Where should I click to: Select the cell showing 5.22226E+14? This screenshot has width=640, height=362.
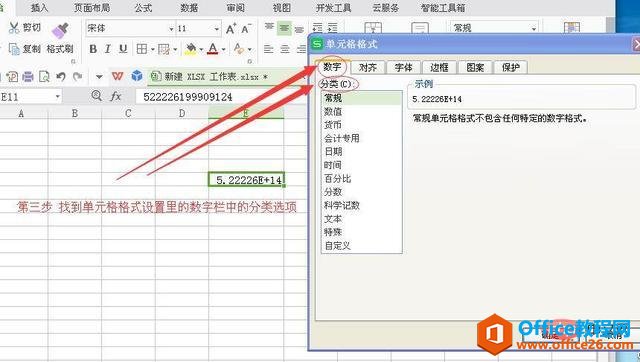pos(246,180)
